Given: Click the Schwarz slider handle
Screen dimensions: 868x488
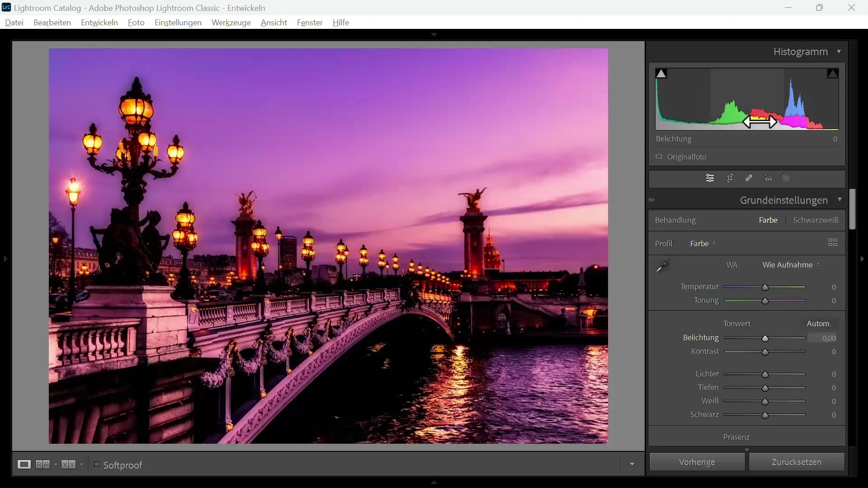Looking at the screenshot, I should (765, 415).
